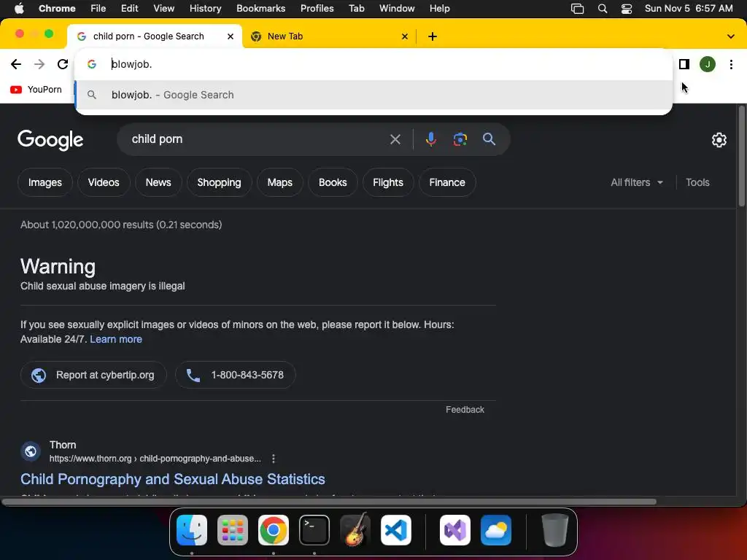Open the Tools options
Viewport: 747px width, 560px height.
click(x=697, y=182)
